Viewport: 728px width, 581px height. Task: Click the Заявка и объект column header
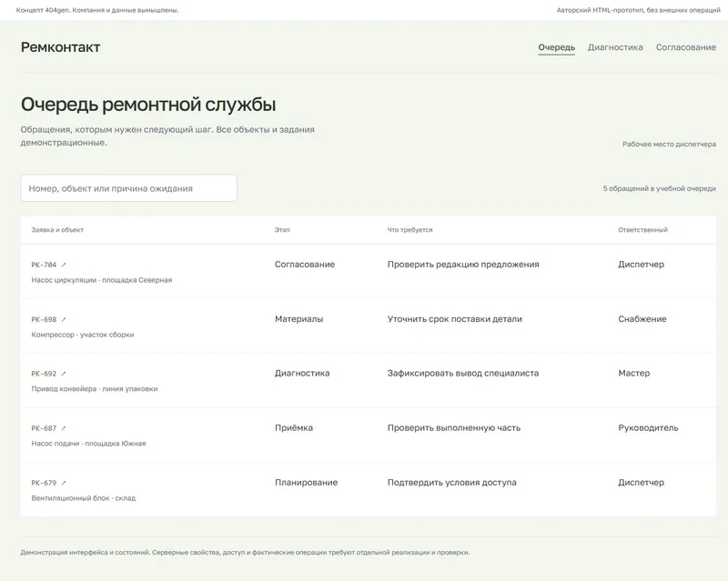(57, 230)
